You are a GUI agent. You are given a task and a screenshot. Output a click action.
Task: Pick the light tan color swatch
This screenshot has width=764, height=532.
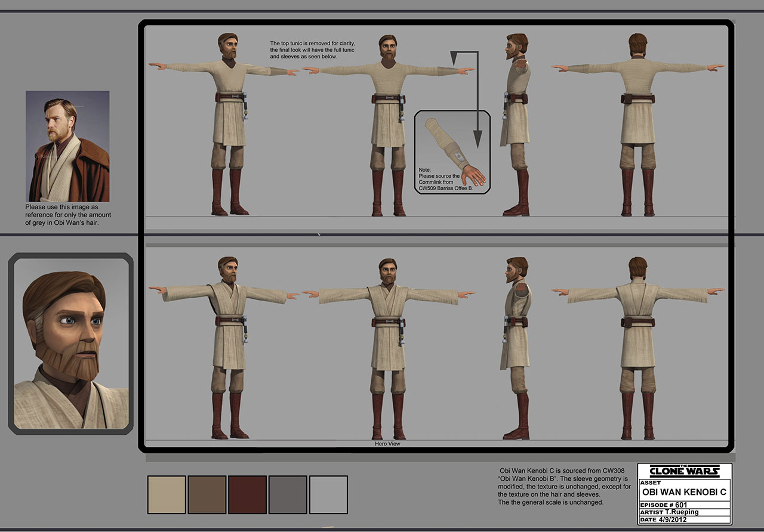pyautogui.click(x=167, y=494)
